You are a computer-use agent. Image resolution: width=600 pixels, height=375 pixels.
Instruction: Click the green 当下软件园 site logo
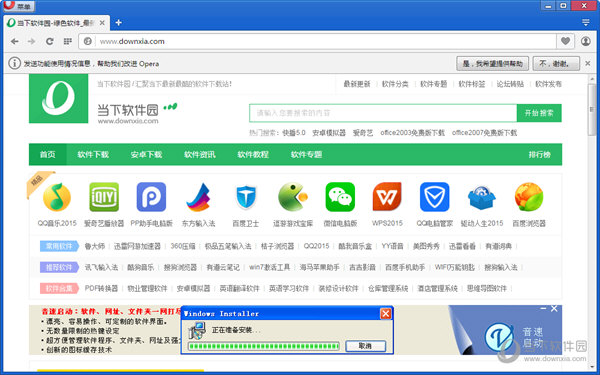(59, 98)
